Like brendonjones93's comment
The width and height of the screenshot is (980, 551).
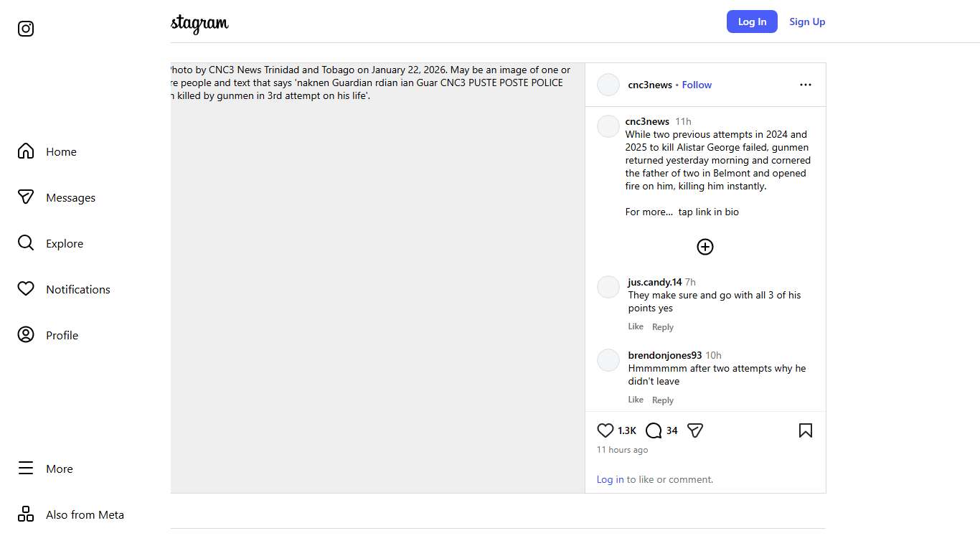pyautogui.click(x=636, y=400)
